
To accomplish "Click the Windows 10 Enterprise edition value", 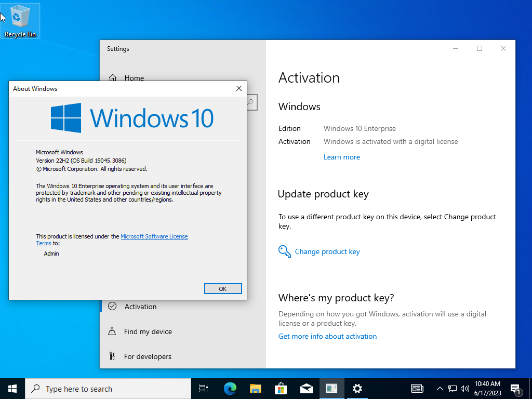I will [360, 129].
